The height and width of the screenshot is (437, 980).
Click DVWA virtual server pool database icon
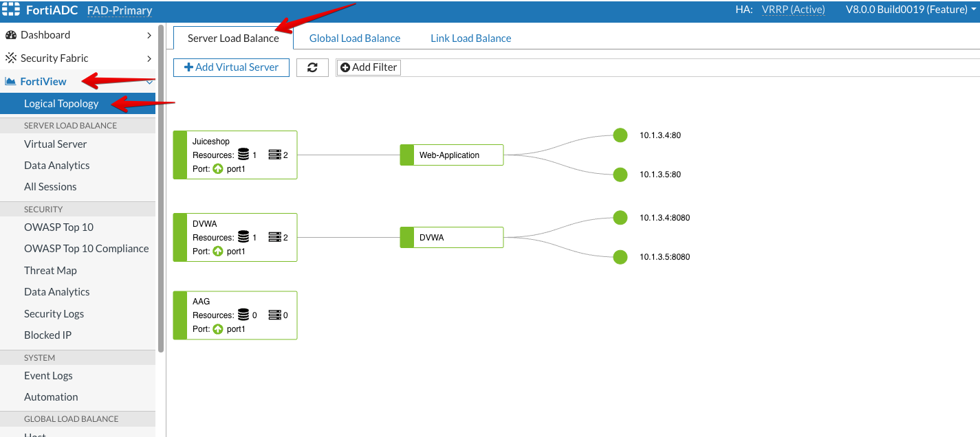pos(243,237)
